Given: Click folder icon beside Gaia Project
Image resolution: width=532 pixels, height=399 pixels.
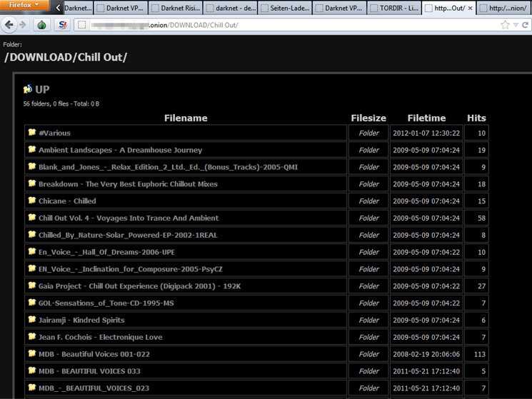Looking at the screenshot, I should pos(32,286).
